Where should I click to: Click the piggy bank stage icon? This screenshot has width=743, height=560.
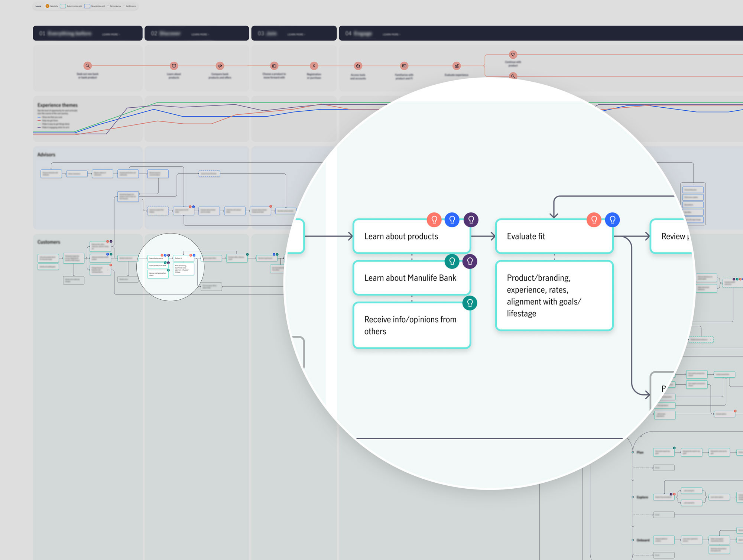[x=358, y=66]
